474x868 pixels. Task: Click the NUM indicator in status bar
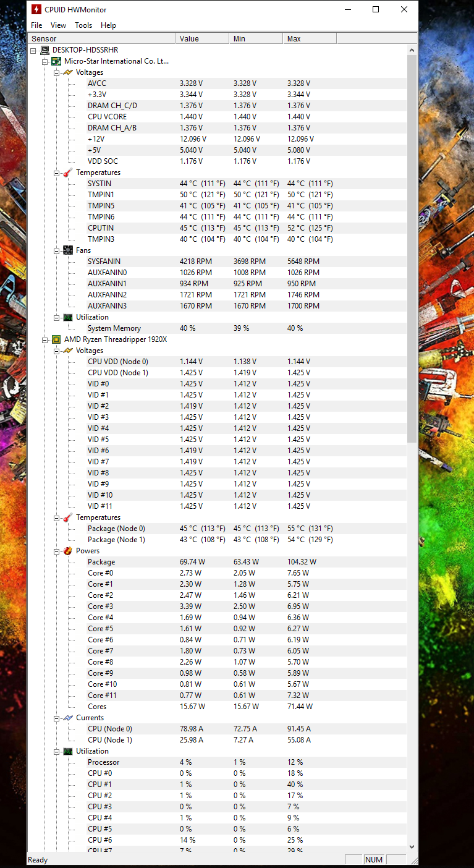coord(374,860)
